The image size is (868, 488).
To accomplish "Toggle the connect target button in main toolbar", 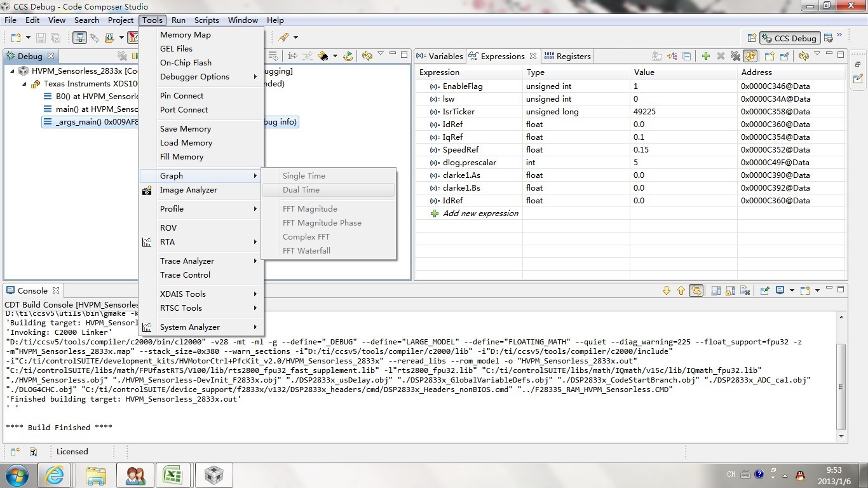I will pos(79,37).
